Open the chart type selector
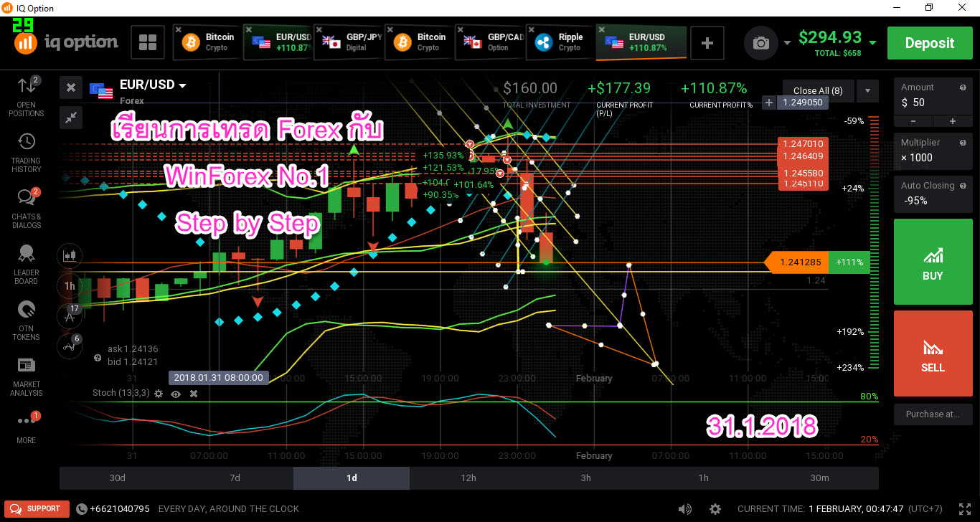 [69, 255]
